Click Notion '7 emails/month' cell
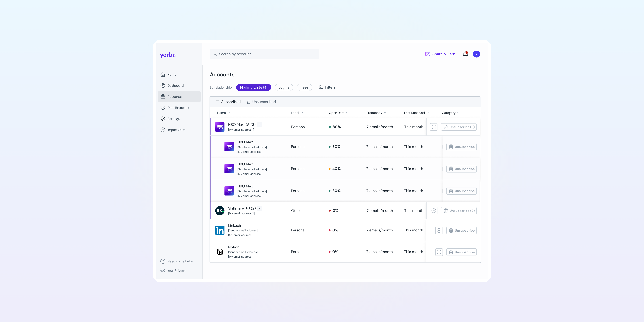The height and width of the screenshot is (322, 644). (x=379, y=252)
